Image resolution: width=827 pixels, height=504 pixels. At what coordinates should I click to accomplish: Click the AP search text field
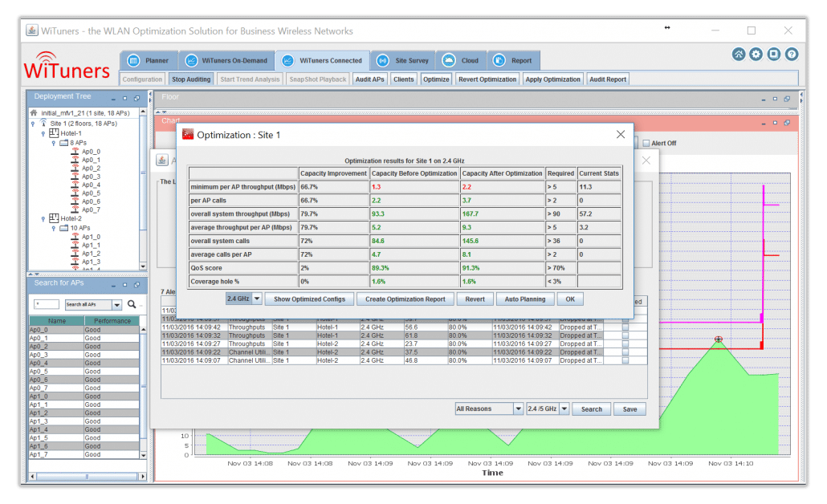(47, 304)
